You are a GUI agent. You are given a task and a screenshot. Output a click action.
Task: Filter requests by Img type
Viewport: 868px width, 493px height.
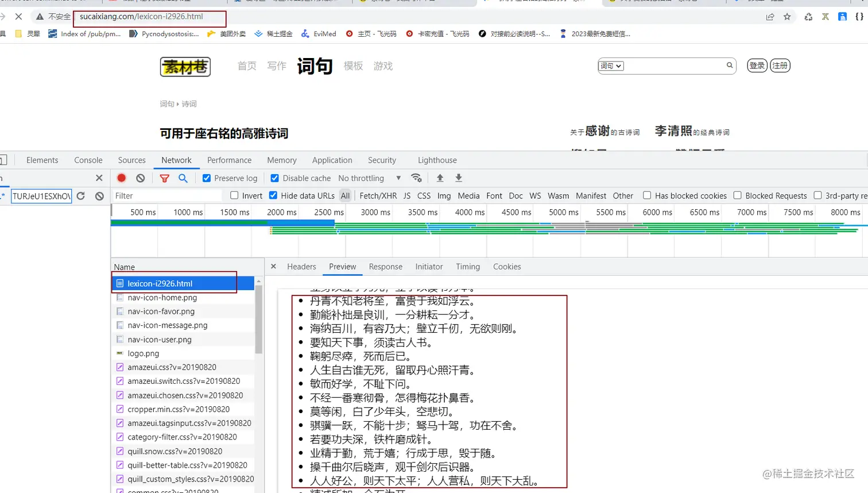(444, 196)
